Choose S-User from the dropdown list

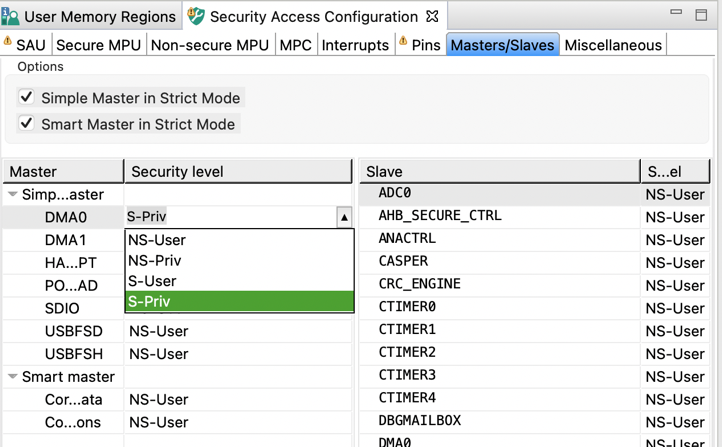point(239,281)
